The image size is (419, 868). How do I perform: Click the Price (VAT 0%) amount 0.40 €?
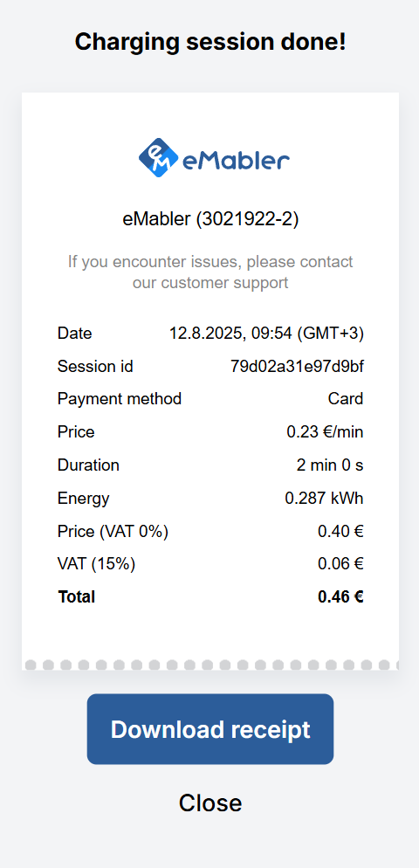[x=340, y=532]
